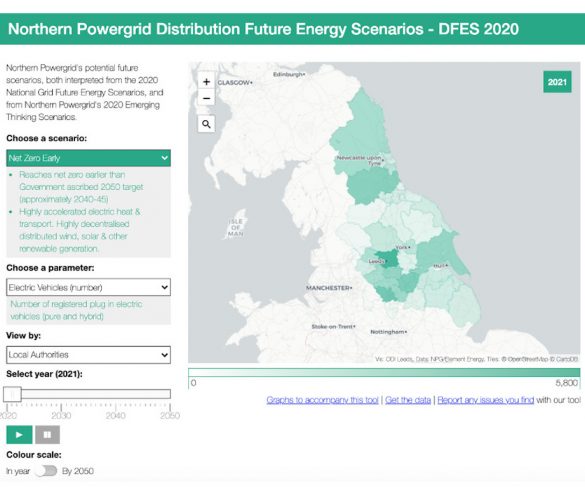Click the page title DFES 2020 header
The width and height of the screenshot is (585, 488).
(263, 29)
